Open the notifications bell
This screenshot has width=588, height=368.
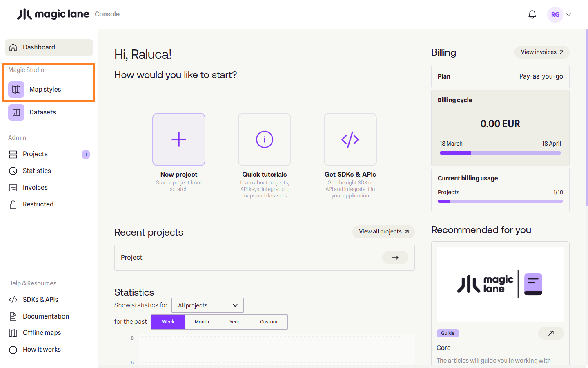tap(532, 15)
